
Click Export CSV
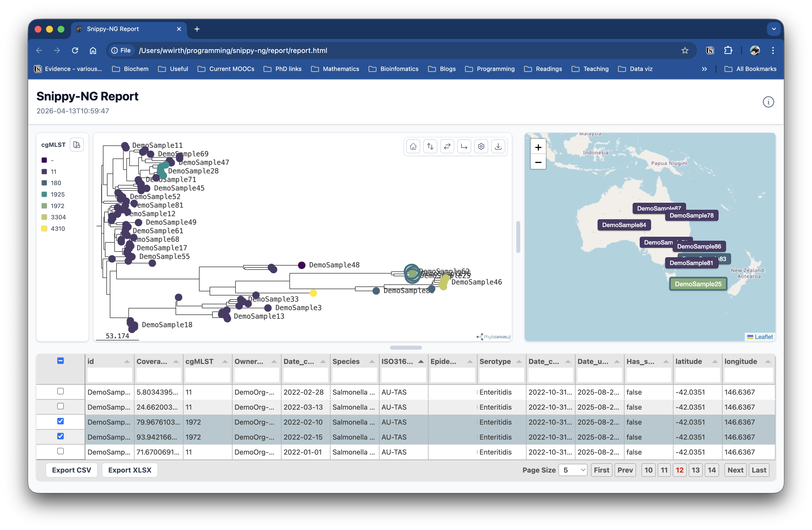tap(71, 470)
